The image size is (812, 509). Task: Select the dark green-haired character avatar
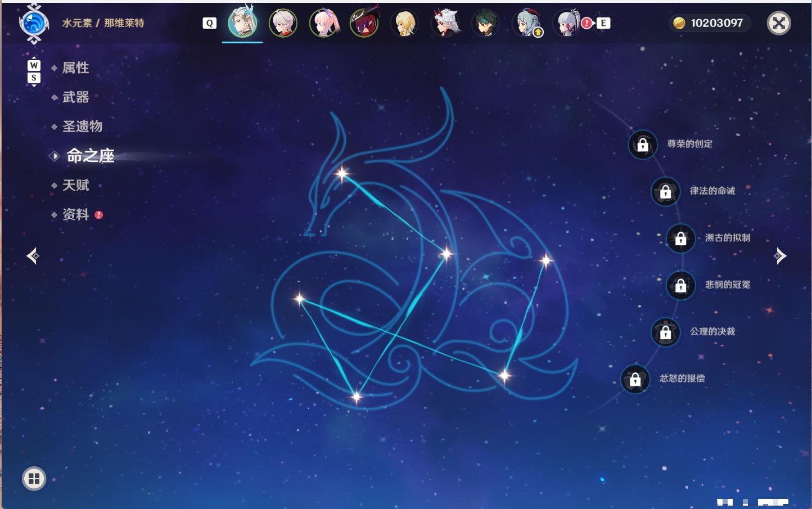tap(486, 23)
